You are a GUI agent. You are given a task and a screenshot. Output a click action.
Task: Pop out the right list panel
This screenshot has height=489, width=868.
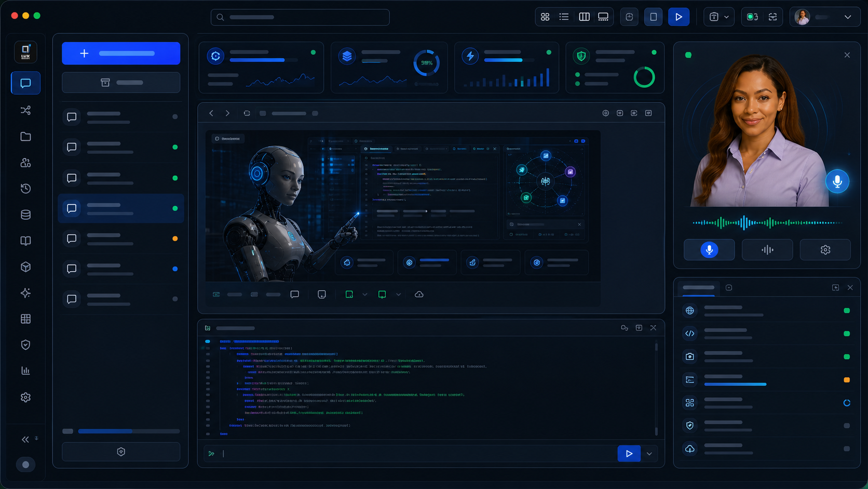point(835,287)
